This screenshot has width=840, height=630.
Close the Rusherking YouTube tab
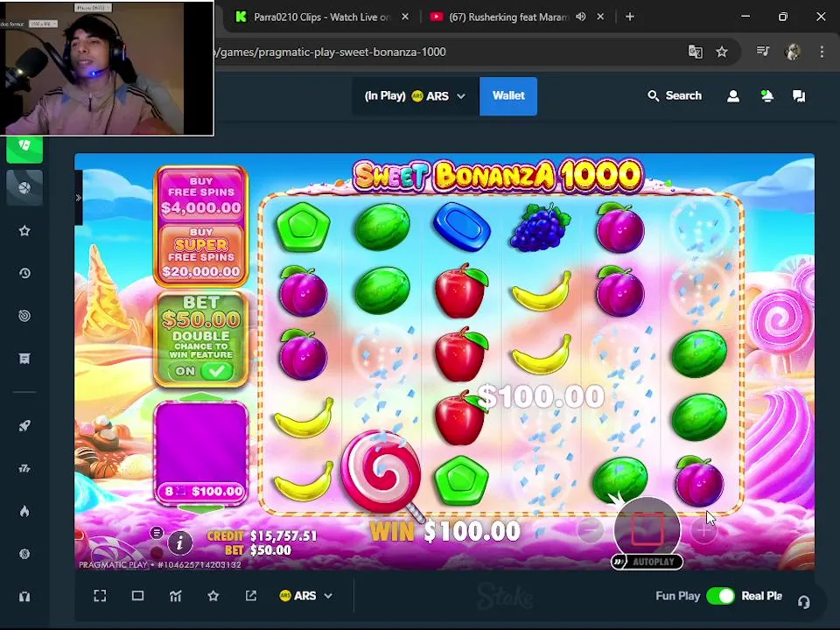600,17
